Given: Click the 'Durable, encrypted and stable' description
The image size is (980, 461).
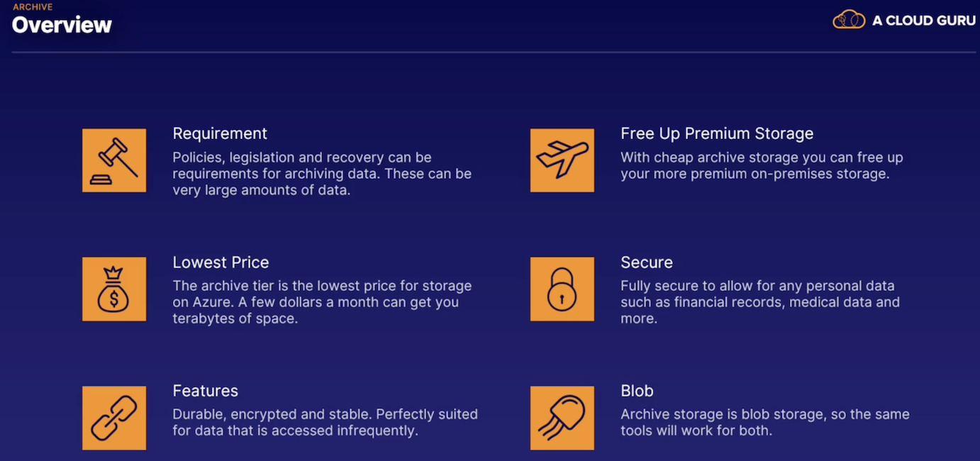Looking at the screenshot, I should (x=325, y=422).
